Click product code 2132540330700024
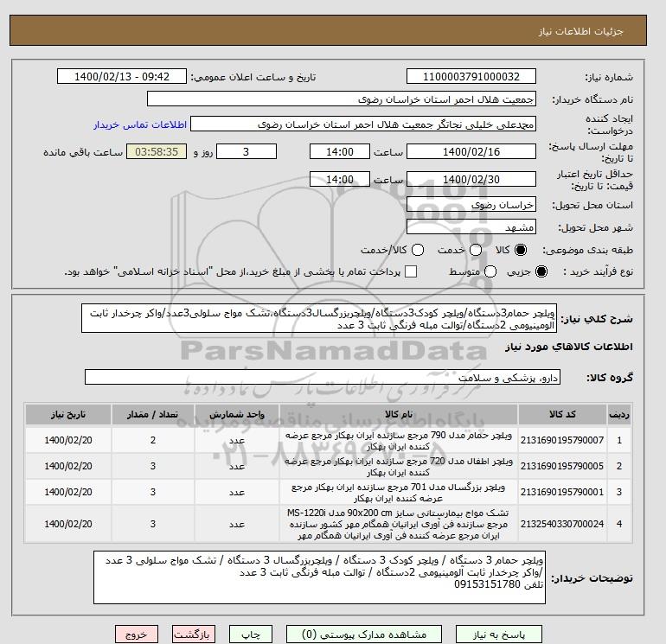This screenshot has height=644, width=666. pyautogui.click(x=562, y=525)
